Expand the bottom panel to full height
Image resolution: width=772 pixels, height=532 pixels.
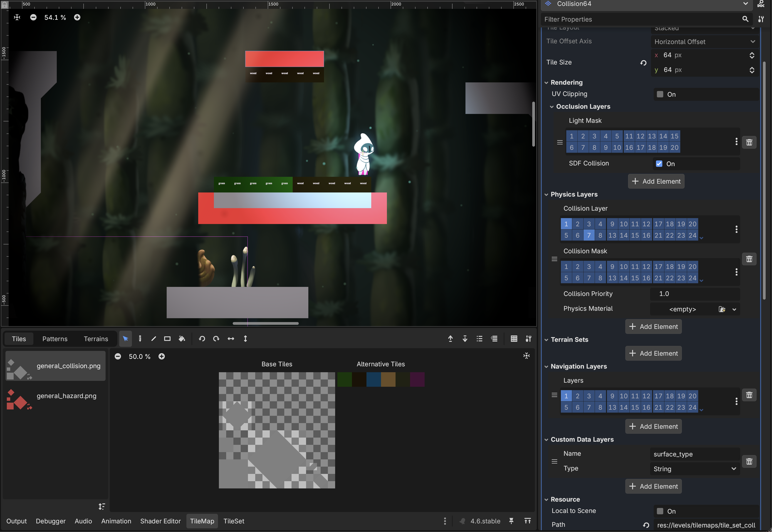coord(527,521)
